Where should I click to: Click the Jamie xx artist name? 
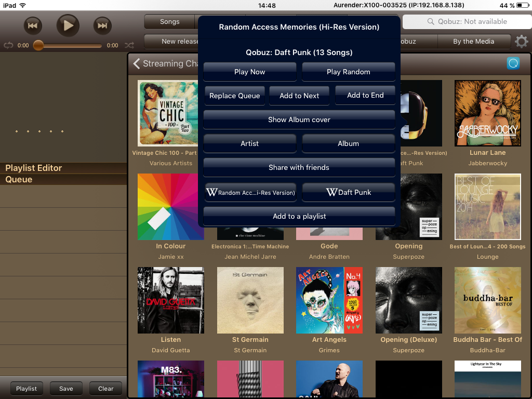point(170,257)
